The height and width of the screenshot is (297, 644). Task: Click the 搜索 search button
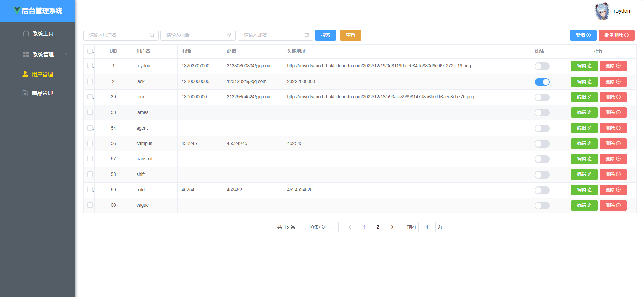tap(325, 35)
